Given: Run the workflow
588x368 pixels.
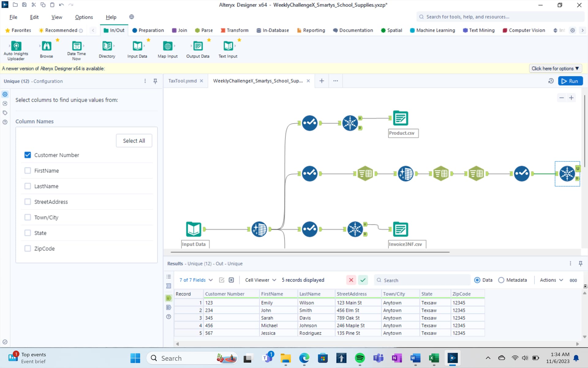Looking at the screenshot, I should (x=570, y=81).
